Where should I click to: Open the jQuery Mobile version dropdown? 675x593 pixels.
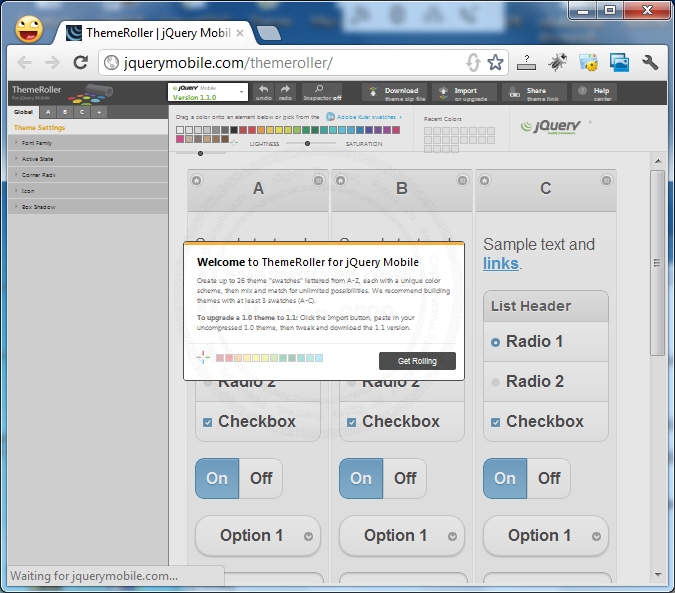click(208, 92)
